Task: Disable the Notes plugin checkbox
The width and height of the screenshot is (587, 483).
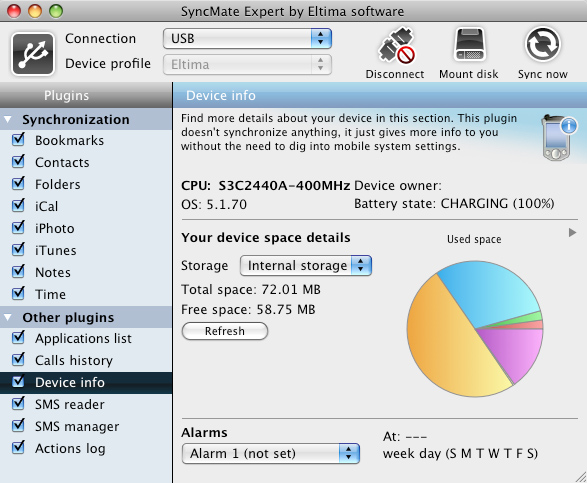Action: [18, 271]
